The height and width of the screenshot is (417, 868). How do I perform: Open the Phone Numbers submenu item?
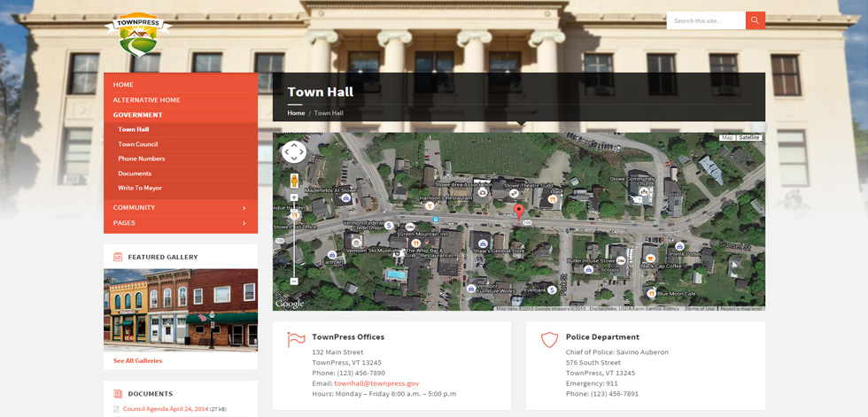(141, 158)
